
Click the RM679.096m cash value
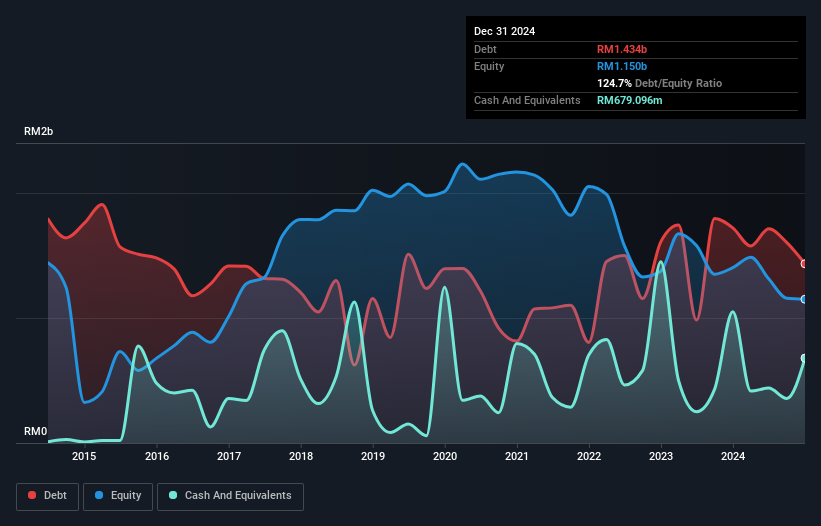(629, 100)
